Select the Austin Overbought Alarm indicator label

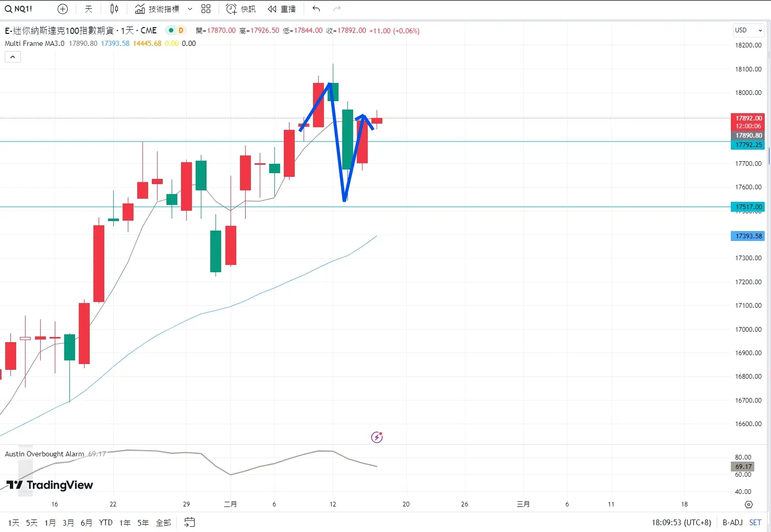(x=44, y=454)
